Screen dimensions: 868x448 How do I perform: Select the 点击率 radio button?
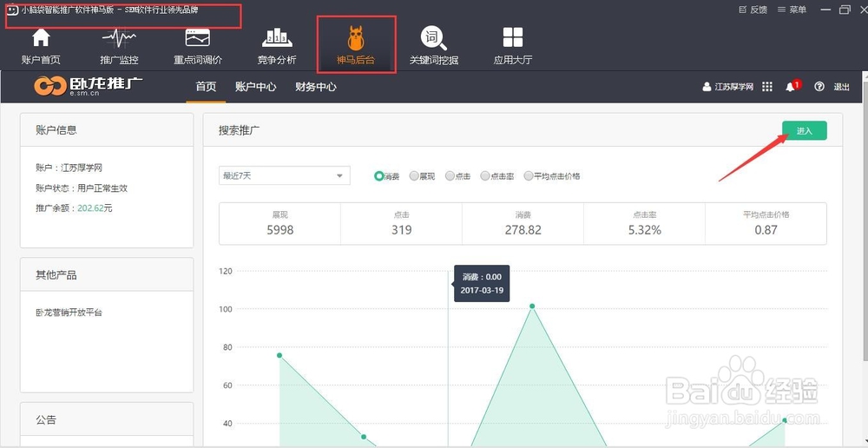(485, 176)
